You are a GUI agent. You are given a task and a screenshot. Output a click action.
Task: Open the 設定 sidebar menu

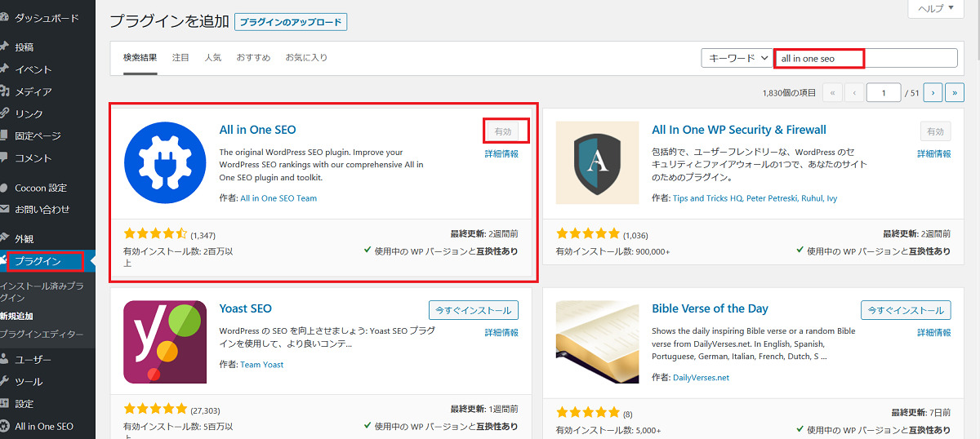coord(24,403)
